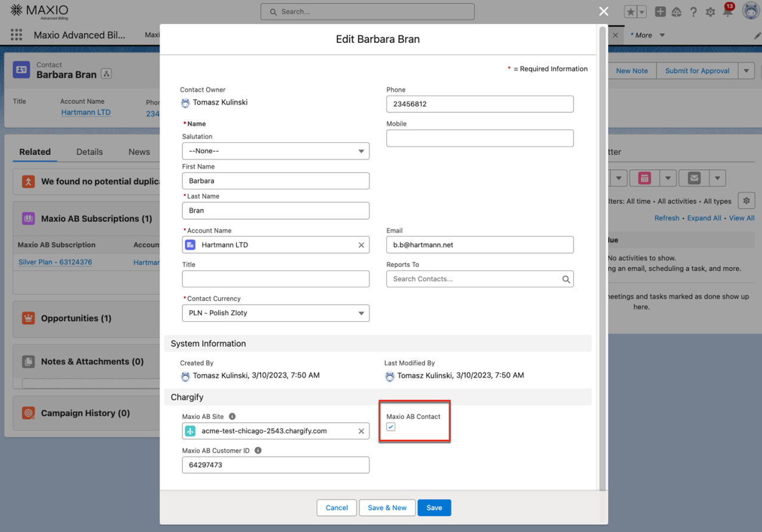Click the global actions plus icon

point(660,12)
